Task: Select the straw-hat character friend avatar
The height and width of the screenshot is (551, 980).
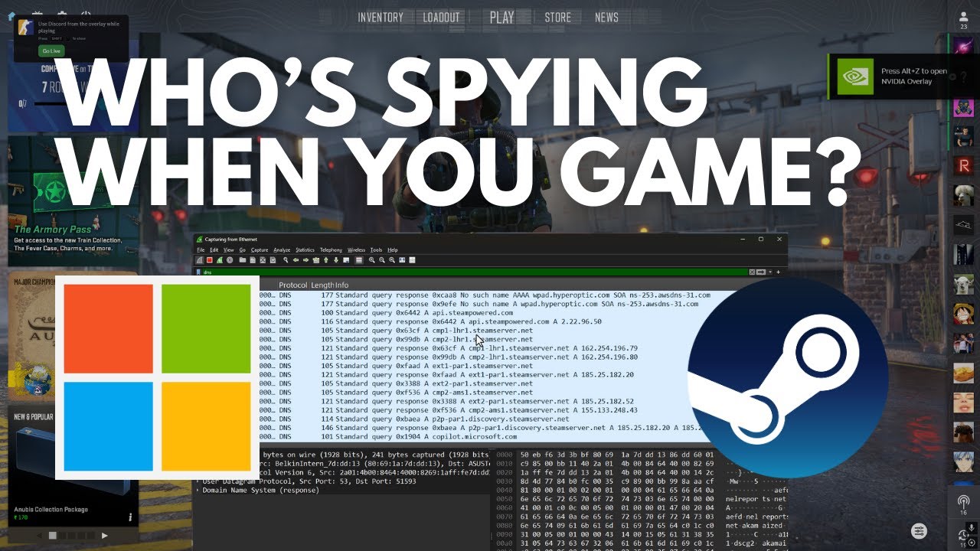Action: [x=964, y=314]
